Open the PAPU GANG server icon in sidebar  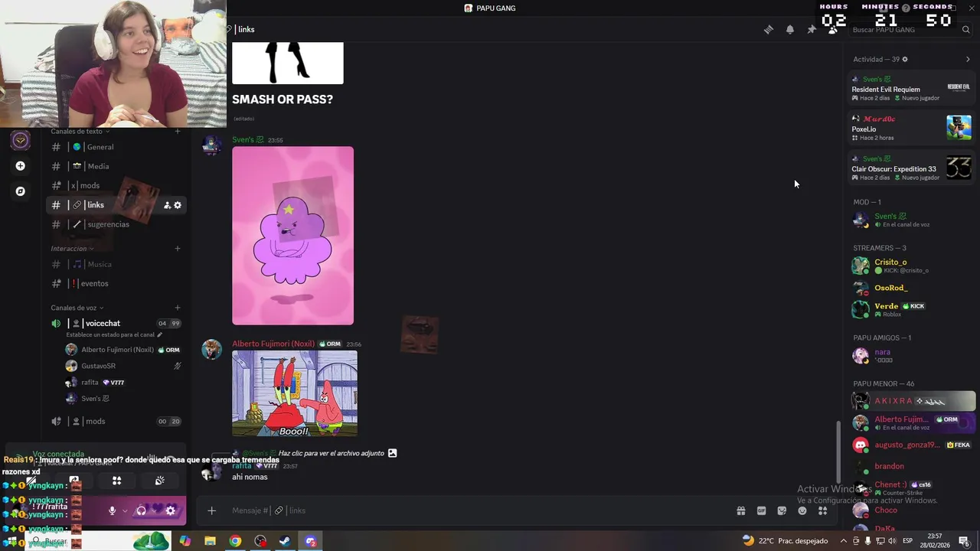(x=21, y=140)
